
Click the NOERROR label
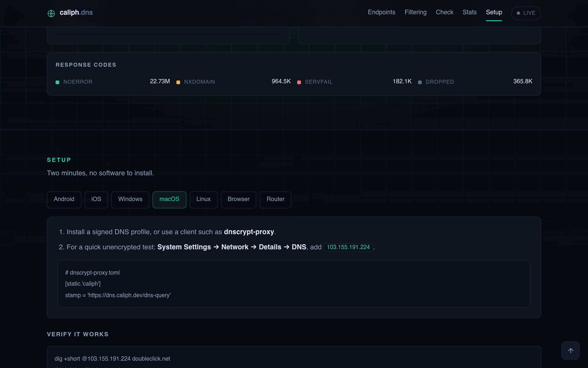(x=78, y=82)
